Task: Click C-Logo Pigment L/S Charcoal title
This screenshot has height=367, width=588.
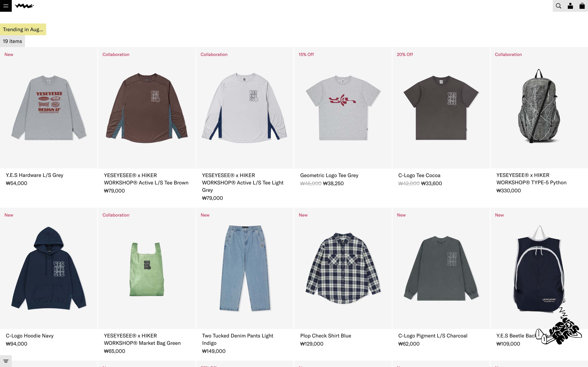Action: pos(433,336)
